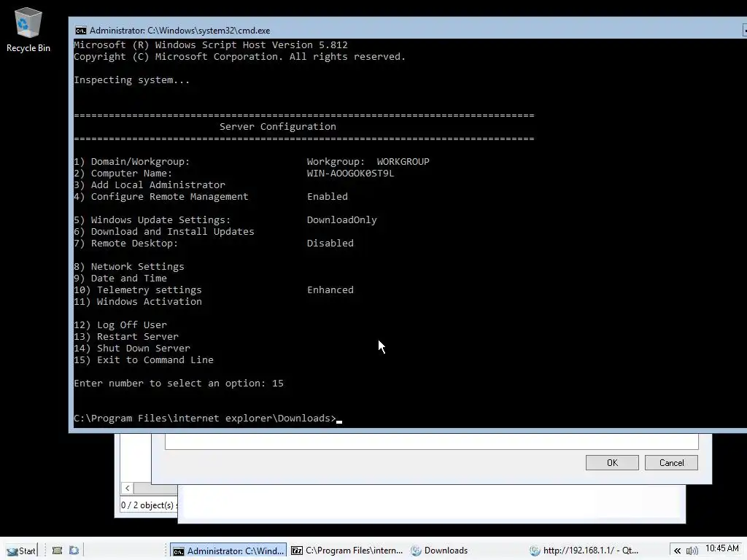Image resolution: width=747 pixels, height=560 pixels.
Task: Click OK in the dialog behind cmd
Action: pyautogui.click(x=612, y=463)
